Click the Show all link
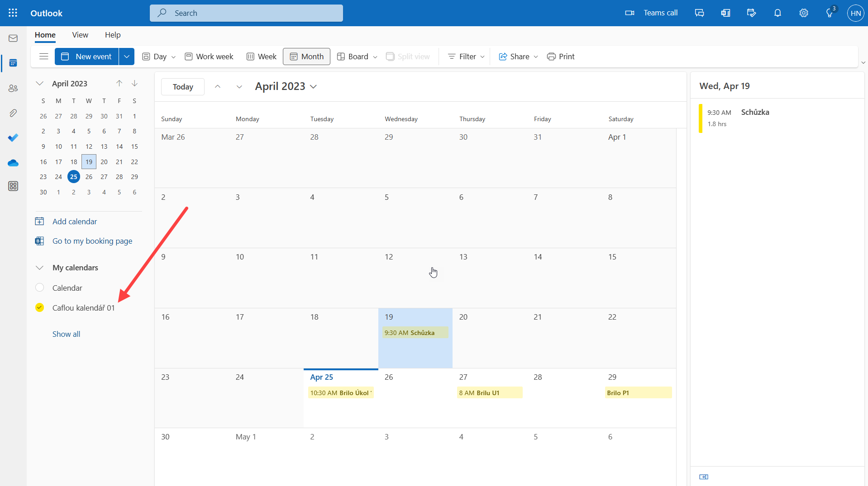This screenshot has height=486, width=868. (66, 334)
